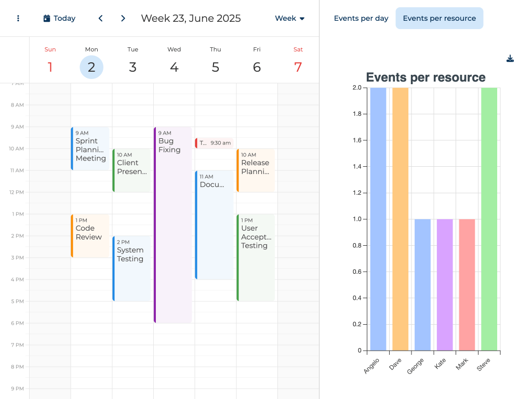532x399 pixels.
Task: Select Saturday 7 date header
Action: [x=298, y=67]
